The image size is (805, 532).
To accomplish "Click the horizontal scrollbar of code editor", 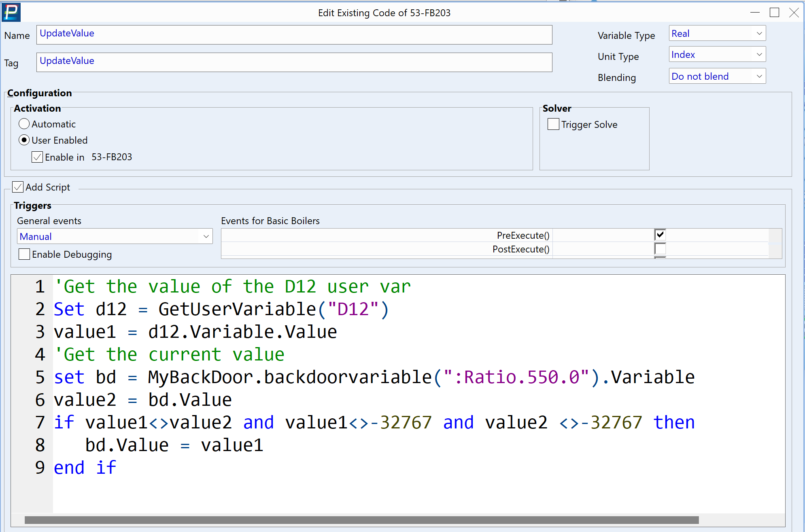I will click(x=361, y=520).
